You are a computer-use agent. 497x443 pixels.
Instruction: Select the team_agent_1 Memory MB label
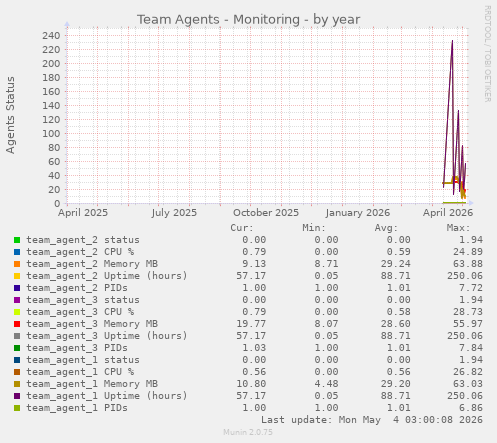pos(92,384)
